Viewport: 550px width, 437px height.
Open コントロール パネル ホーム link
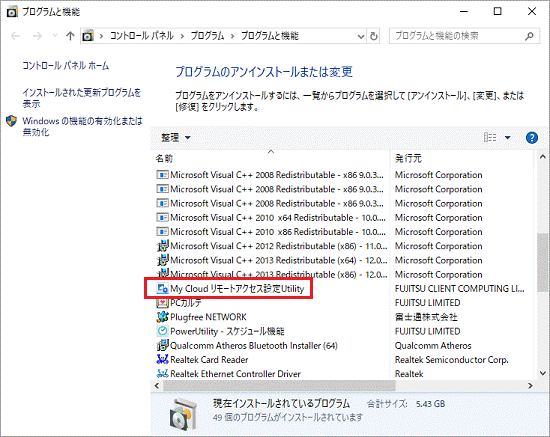point(66,66)
